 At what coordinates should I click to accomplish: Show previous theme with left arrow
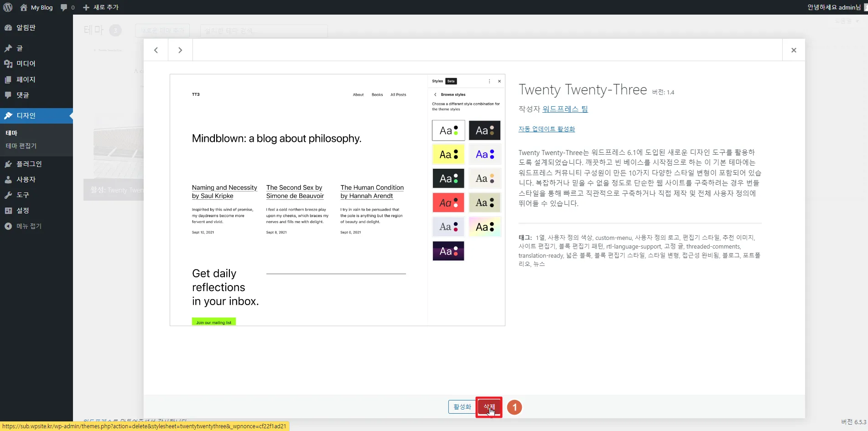pyautogui.click(x=156, y=50)
